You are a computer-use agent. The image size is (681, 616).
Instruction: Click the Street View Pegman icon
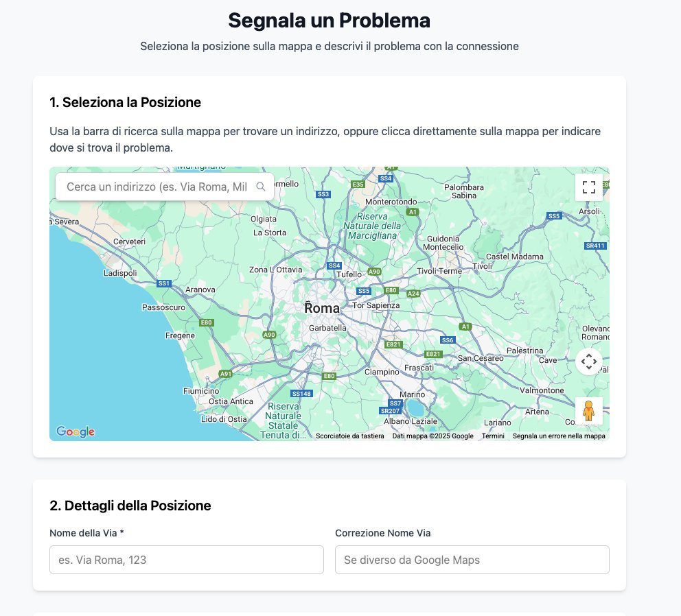point(588,411)
